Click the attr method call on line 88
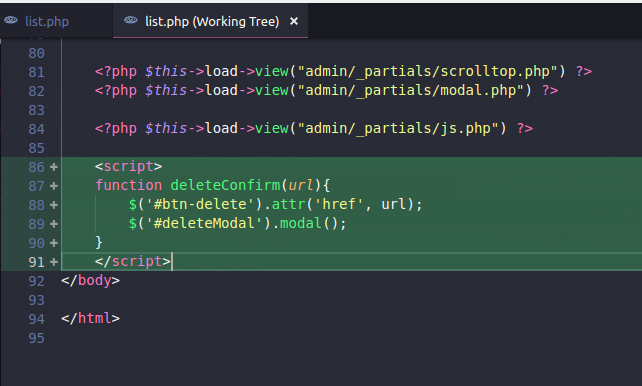The image size is (642, 386). [x=289, y=204]
